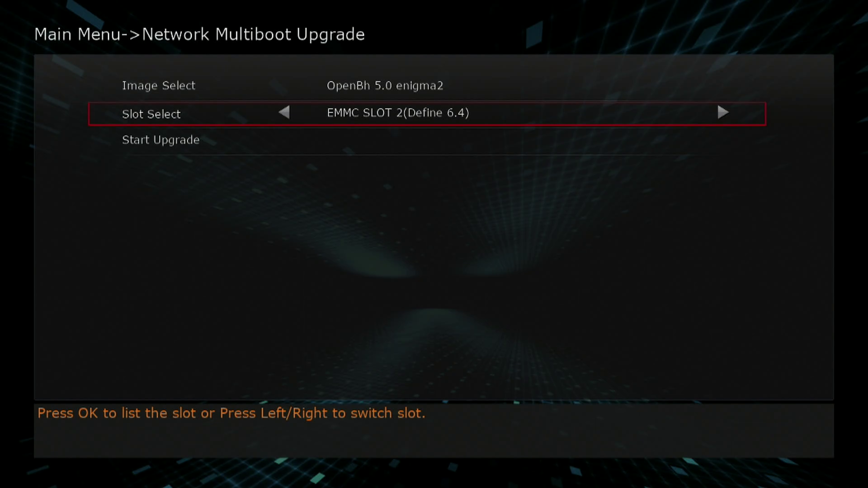The width and height of the screenshot is (868, 488).
Task: Open the EMMC SLOT 2(Define 6.4) slot list
Action: tap(398, 113)
